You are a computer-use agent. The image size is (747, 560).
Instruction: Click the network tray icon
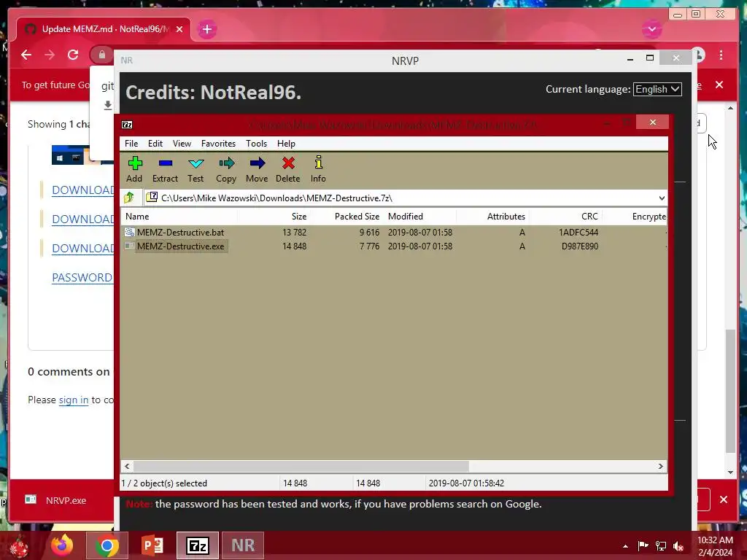661,545
